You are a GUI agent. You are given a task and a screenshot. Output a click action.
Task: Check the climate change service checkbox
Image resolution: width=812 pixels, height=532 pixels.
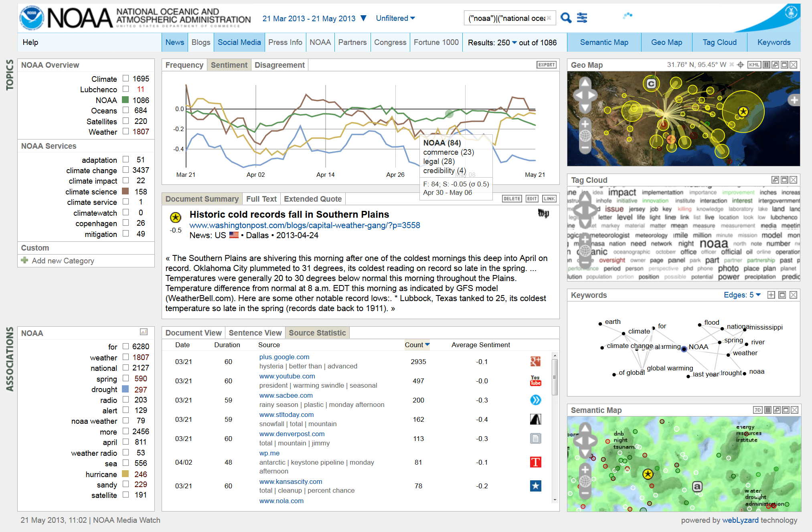click(126, 170)
